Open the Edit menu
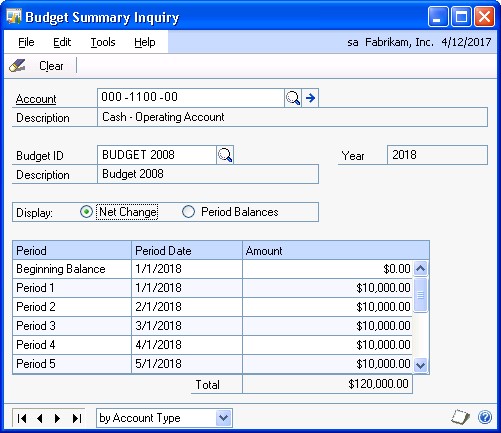Image resolution: width=501 pixels, height=433 pixels. pyautogui.click(x=62, y=42)
